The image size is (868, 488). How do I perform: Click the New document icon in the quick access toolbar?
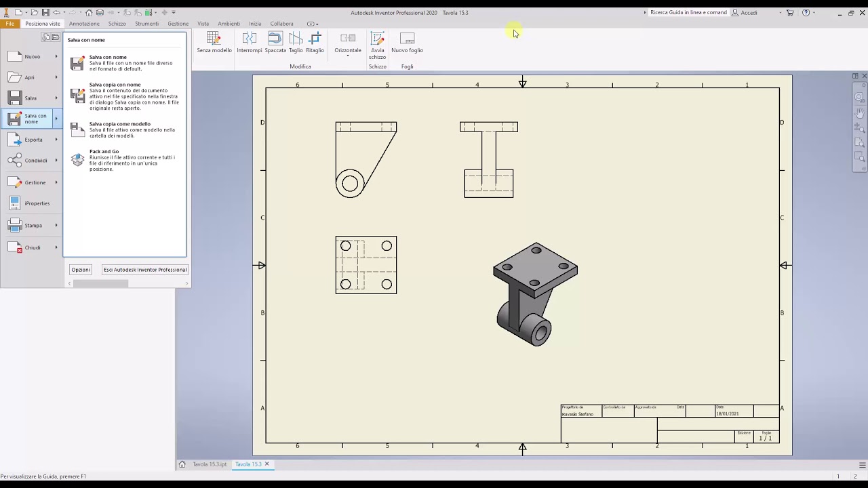tap(18, 12)
